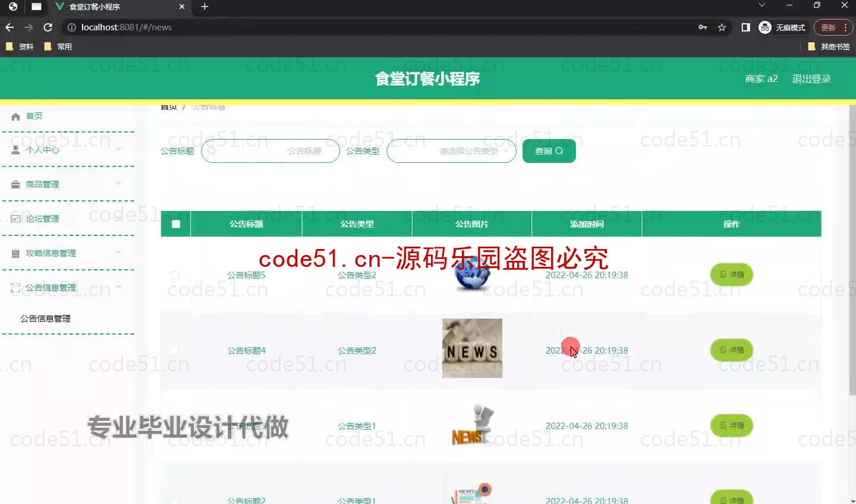The width and height of the screenshot is (856, 504).
Task: Expand the 攻略信息管理 menu chevron
Action: click(x=118, y=252)
